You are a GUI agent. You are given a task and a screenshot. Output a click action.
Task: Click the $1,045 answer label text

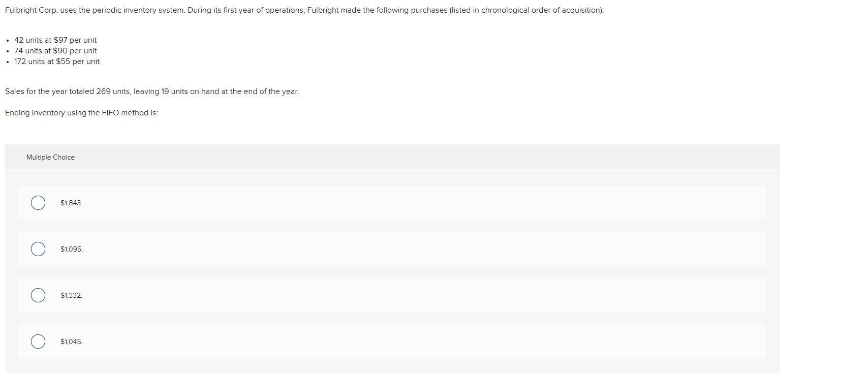pos(72,341)
